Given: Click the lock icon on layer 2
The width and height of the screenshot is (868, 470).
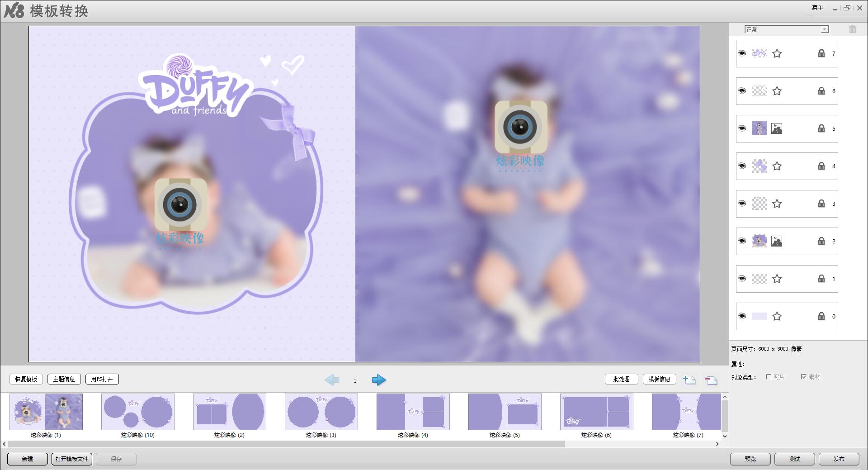Looking at the screenshot, I should coord(821,241).
